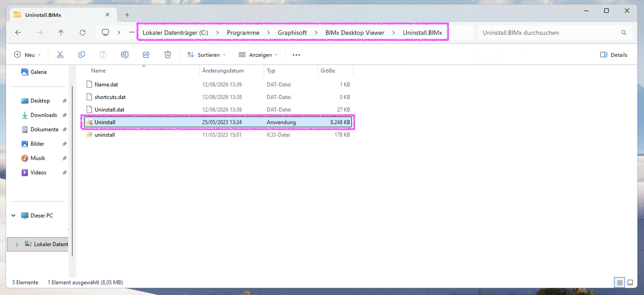Click the pin icon beside Dokumente
Viewport: 644px width, 295px height.
pos(64,130)
